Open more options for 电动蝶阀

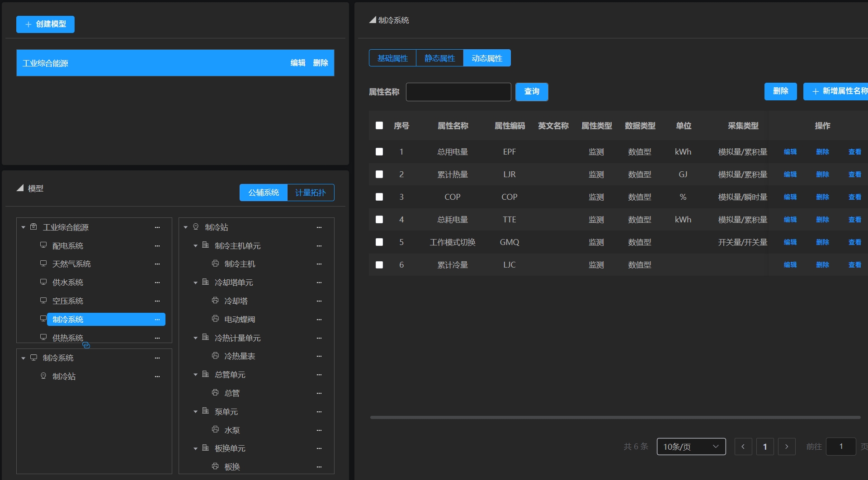click(x=319, y=320)
